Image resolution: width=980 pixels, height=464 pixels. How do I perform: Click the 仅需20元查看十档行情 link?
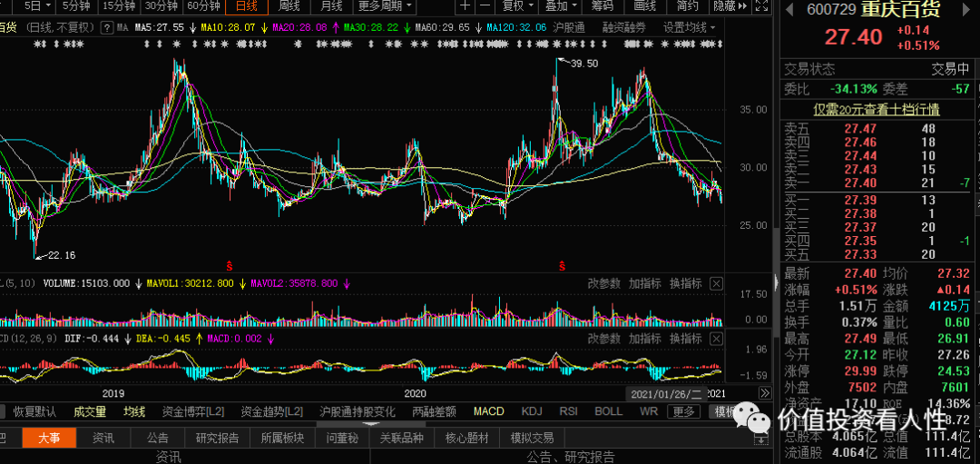(x=877, y=110)
